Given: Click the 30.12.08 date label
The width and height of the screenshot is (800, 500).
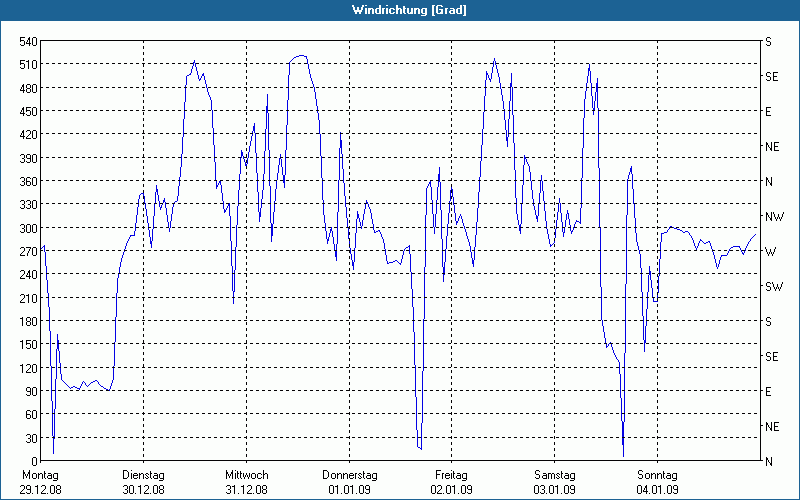Looking at the screenshot, I should point(143,490).
